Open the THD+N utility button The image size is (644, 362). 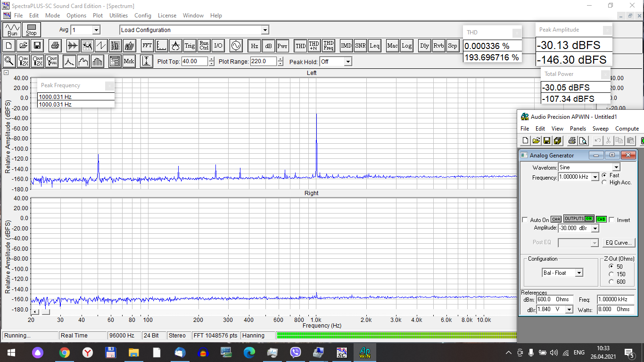pyautogui.click(x=314, y=46)
